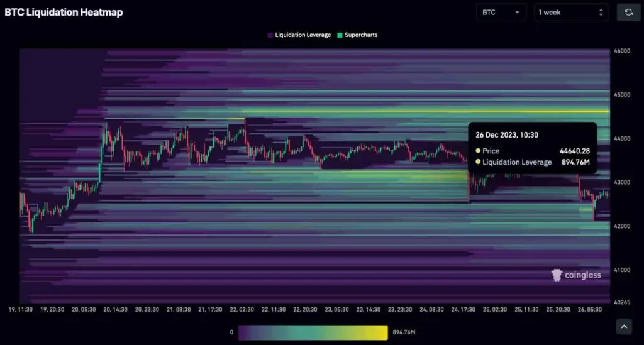
Task: Click the 20, 23:30 time axis label
Action: point(147,309)
